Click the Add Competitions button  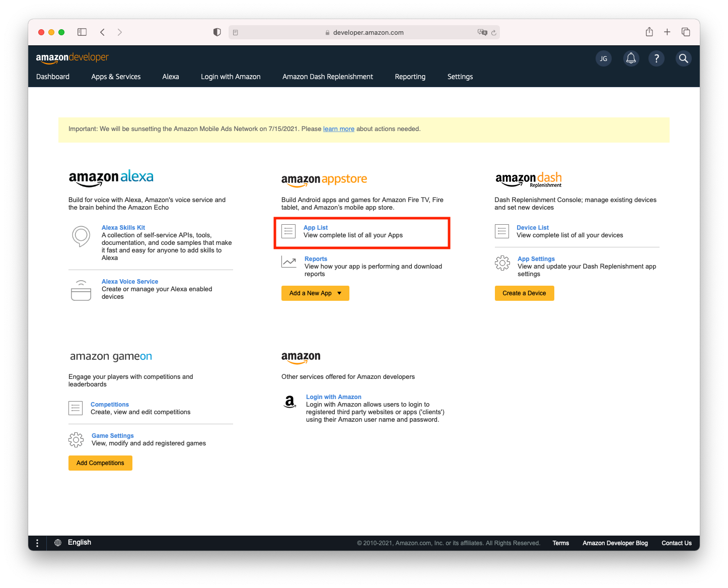click(100, 463)
